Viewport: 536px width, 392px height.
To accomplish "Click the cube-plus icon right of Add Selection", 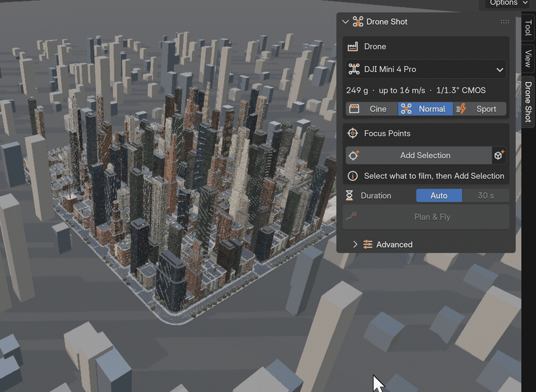I will 499,155.
